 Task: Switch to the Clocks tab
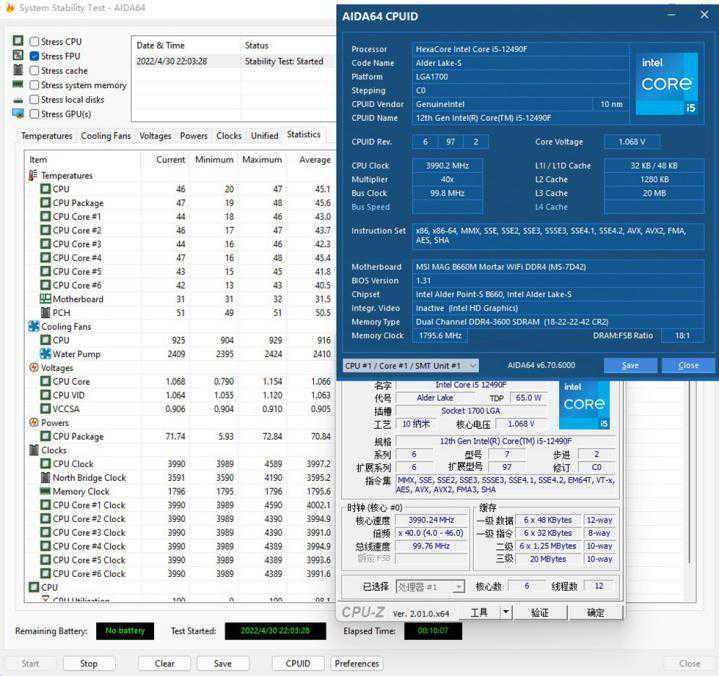[x=228, y=136]
